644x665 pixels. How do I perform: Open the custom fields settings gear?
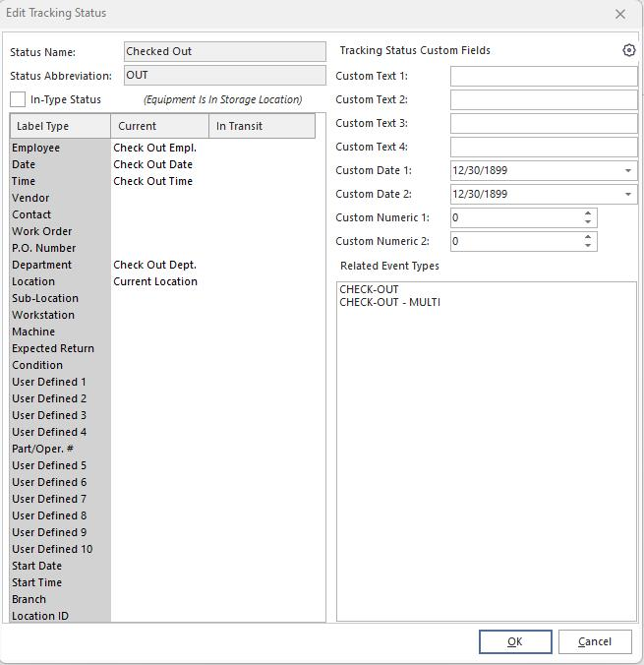(x=629, y=50)
